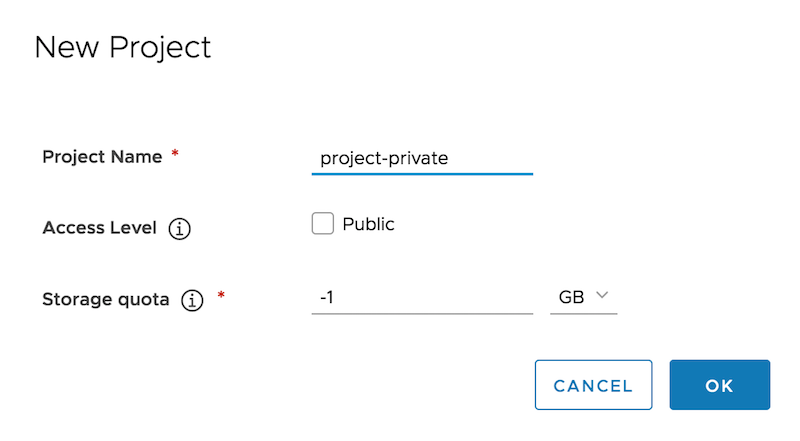
Task: Click the Access Level info icon
Action: (x=180, y=229)
